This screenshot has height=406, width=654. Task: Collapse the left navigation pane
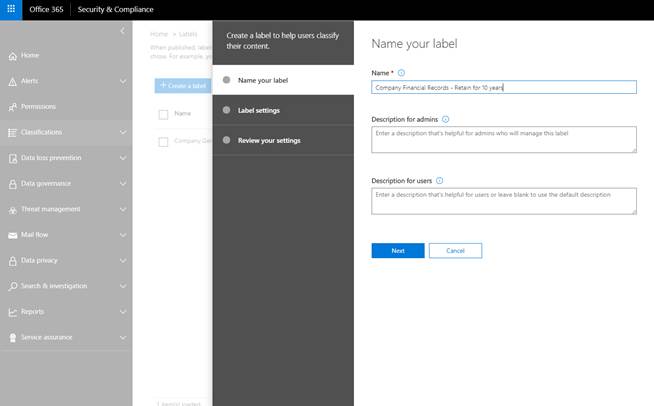[122, 31]
